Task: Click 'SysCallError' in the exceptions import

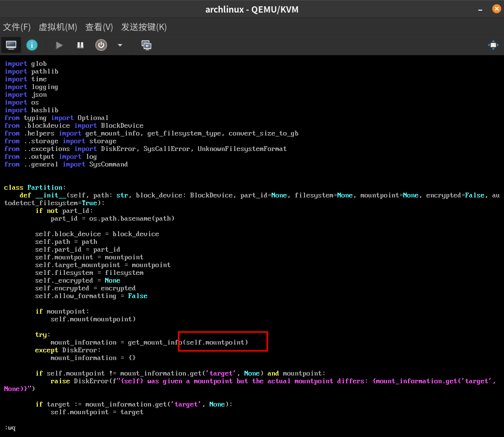Action: [x=167, y=149]
